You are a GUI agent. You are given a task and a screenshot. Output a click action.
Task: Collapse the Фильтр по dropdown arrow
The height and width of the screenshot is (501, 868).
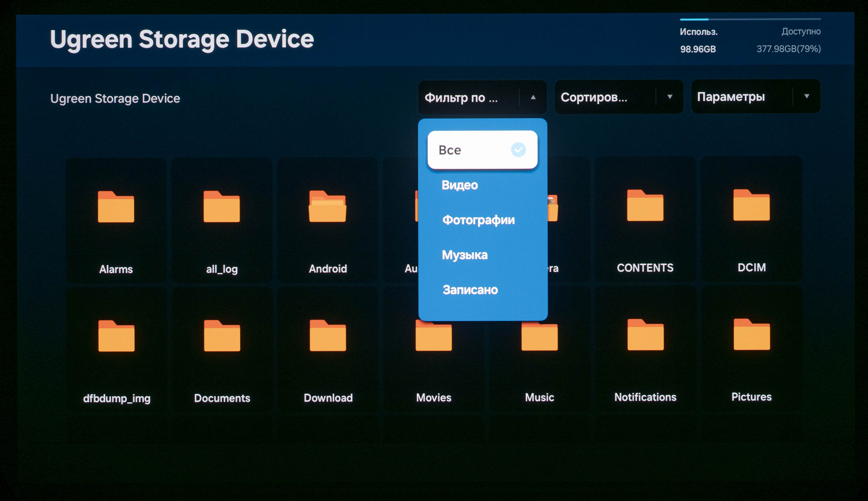pyautogui.click(x=533, y=97)
